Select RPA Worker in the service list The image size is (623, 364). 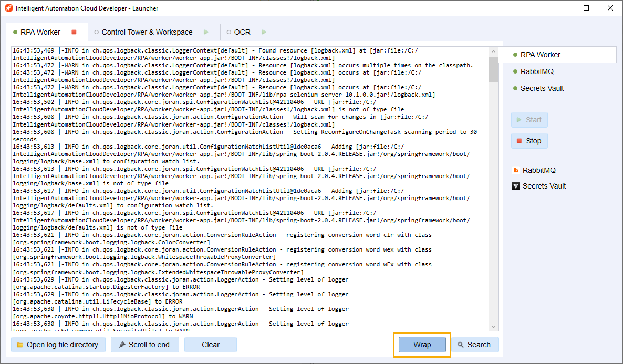(x=557, y=55)
